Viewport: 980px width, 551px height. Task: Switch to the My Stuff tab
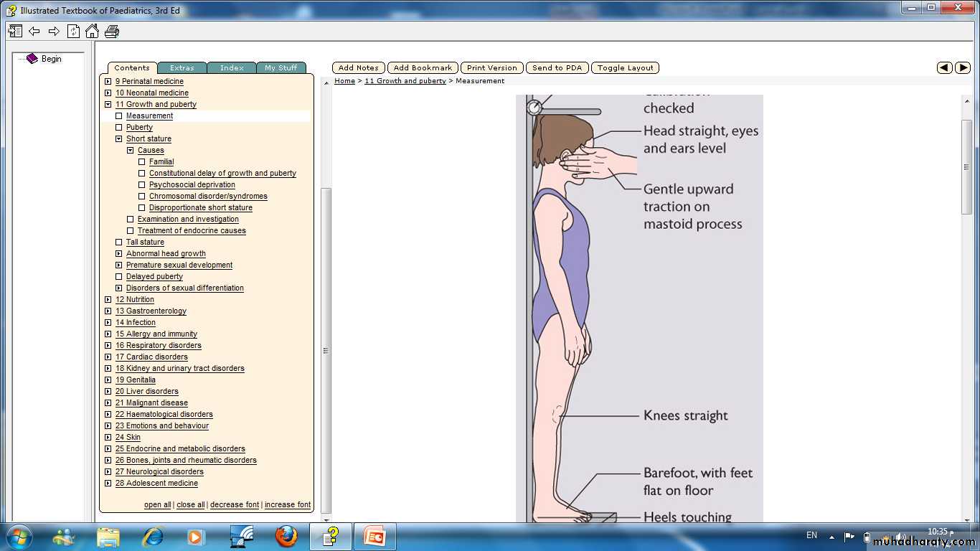click(x=281, y=67)
